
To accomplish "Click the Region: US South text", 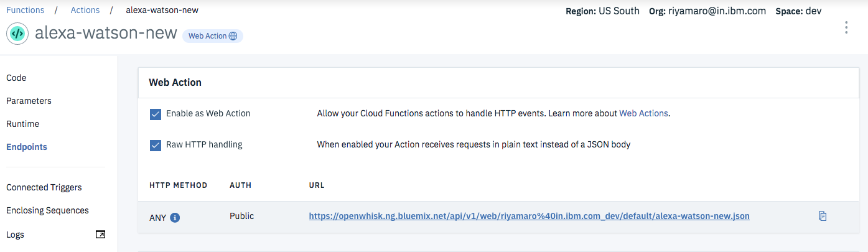I will (602, 11).
